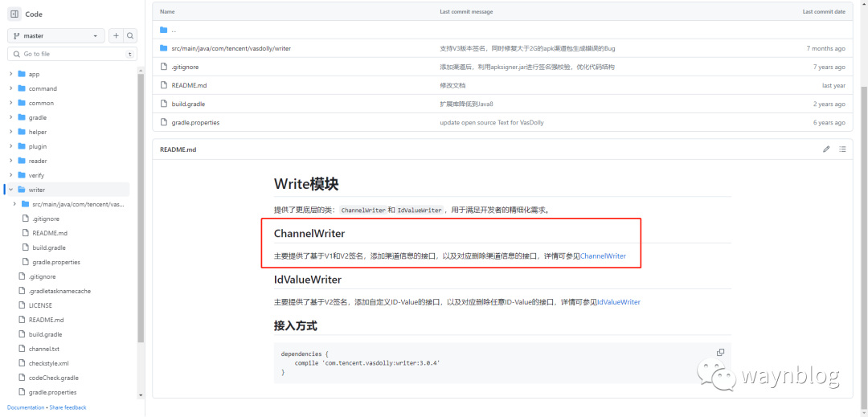868x417 pixels.
Task: Collapse the file tree sidebar icon
Action: (14, 14)
